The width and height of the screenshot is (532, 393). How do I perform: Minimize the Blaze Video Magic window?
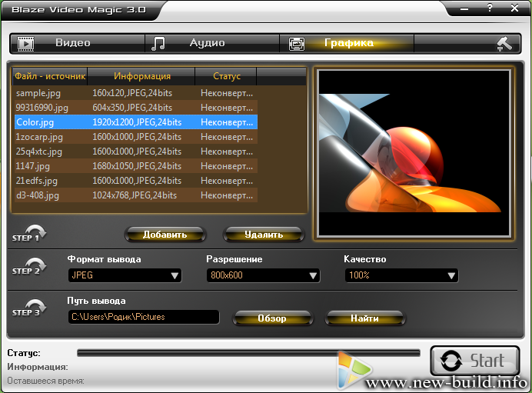(464, 8)
